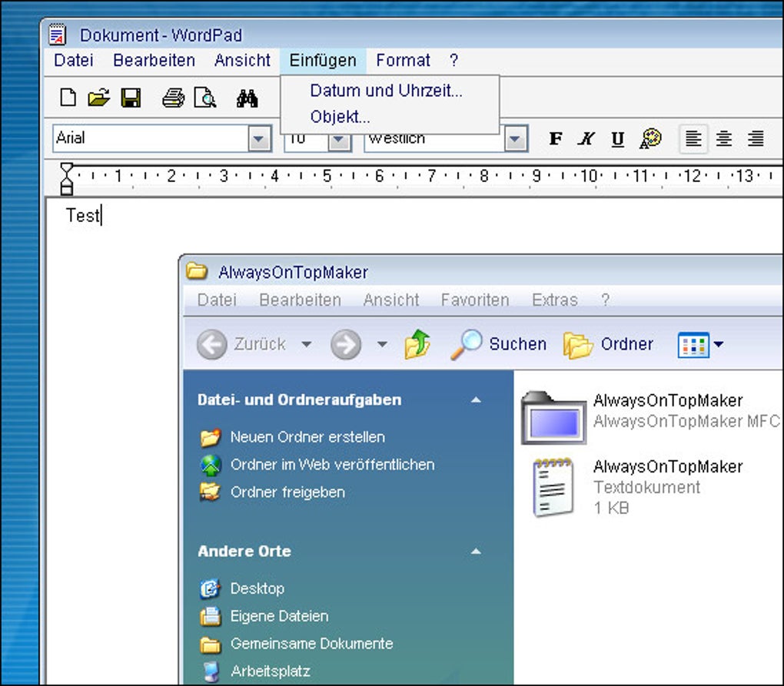Image resolution: width=784 pixels, height=686 pixels.
Task: Click the ruler indent marker in WordPad
Action: click(x=67, y=178)
